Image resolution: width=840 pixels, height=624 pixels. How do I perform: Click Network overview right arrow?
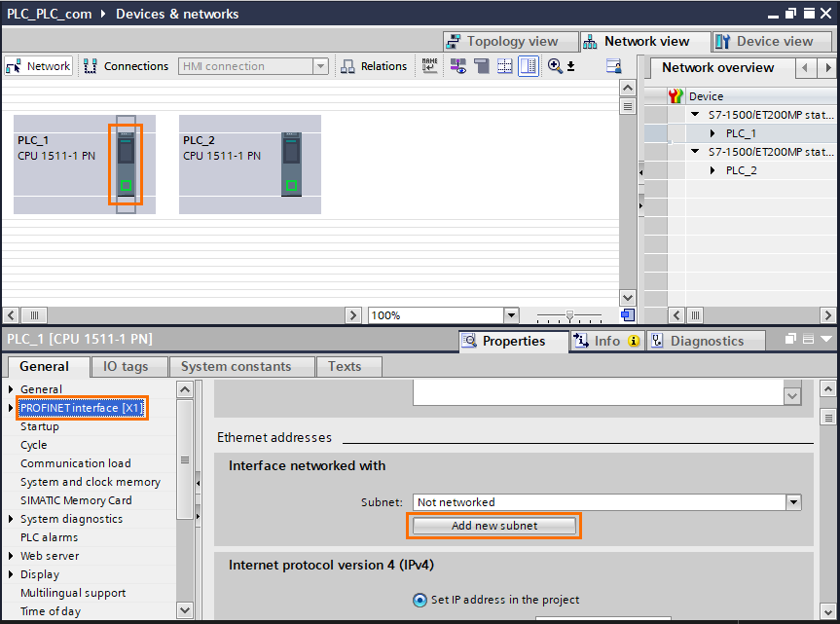click(x=827, y=68)
